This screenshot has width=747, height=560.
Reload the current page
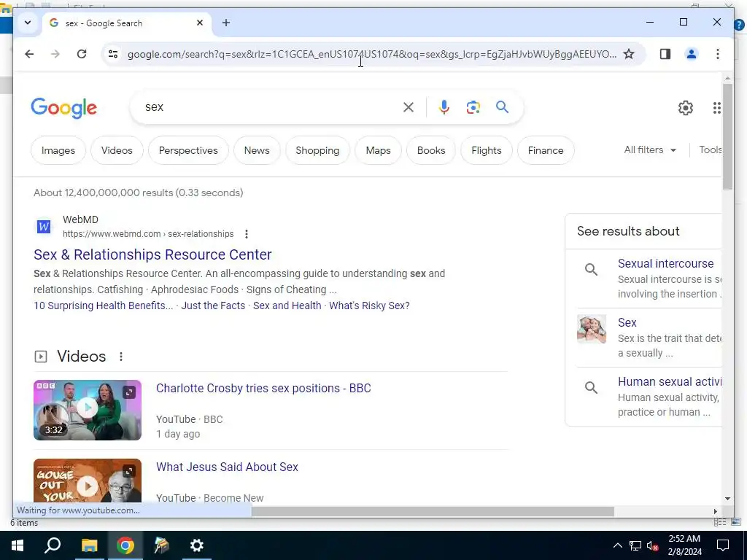pyautogui.click(x=82, y=54)
